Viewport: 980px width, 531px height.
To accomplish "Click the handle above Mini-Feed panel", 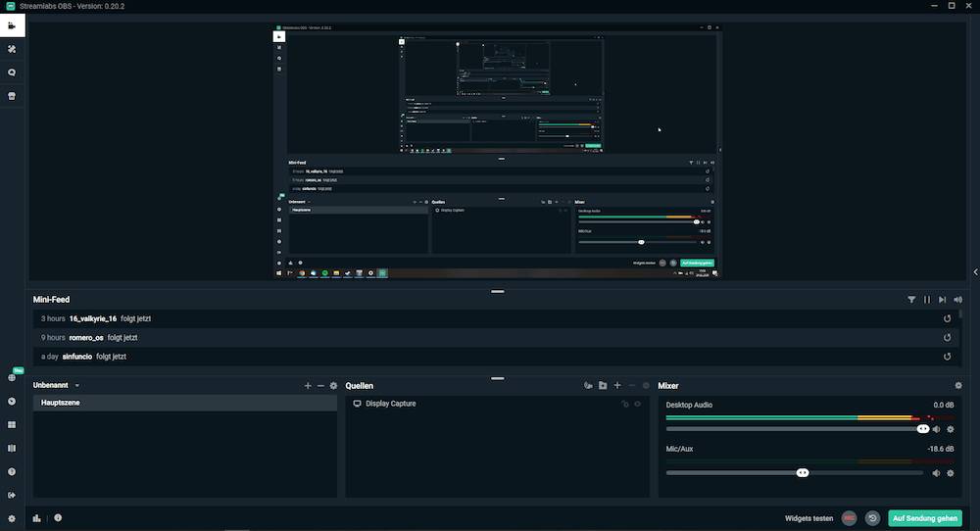I will point(498,291).
